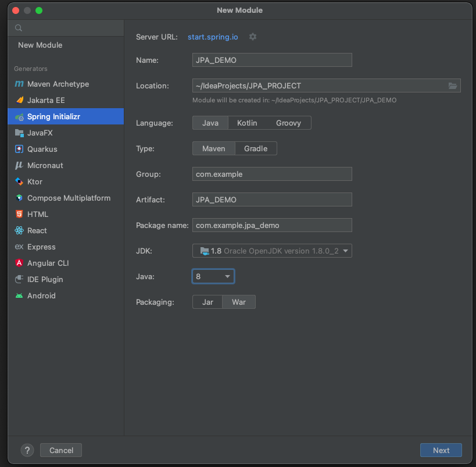476x467 pixels.
Task: Open the Java version 8 dropdown
Action: click(213, 276)
